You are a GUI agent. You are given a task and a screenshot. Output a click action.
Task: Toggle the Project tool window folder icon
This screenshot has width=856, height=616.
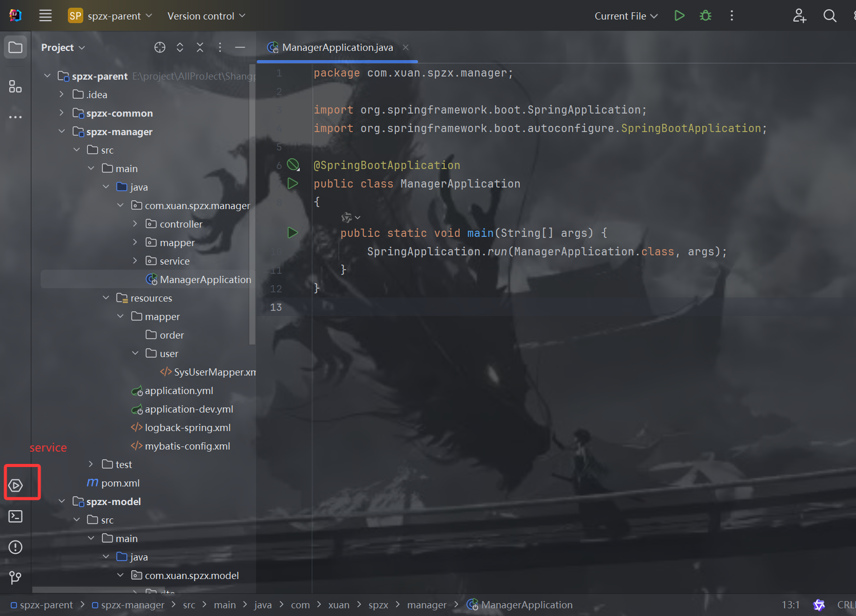(x=15, y=47)
